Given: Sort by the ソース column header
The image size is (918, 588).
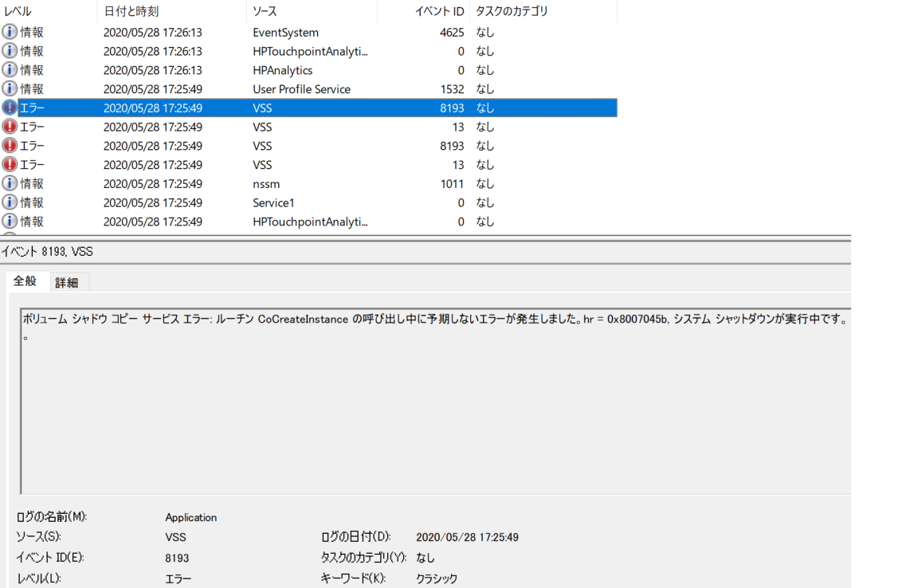Looking at the screenshot, I should click(265, 11).
